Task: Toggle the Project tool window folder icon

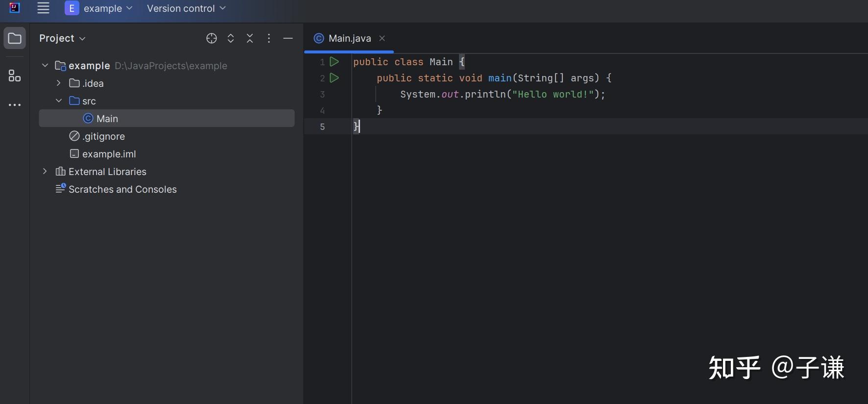Action: point(15,38)
